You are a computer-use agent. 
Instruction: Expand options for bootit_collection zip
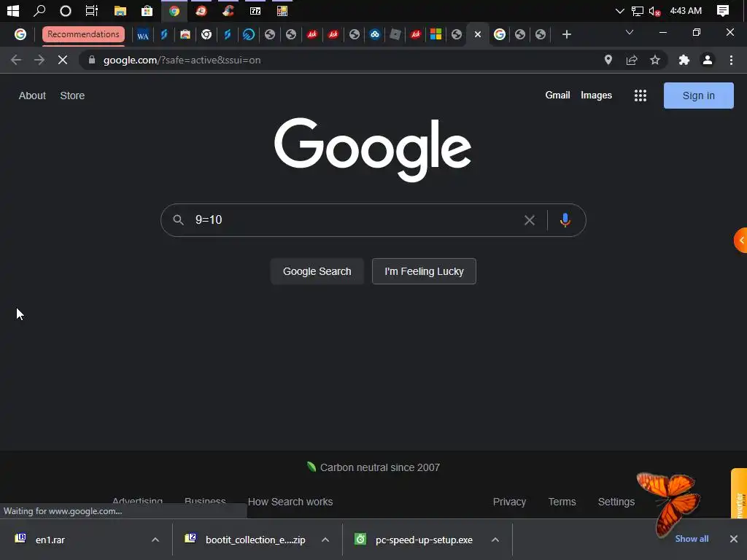click(x=325, y=540)
